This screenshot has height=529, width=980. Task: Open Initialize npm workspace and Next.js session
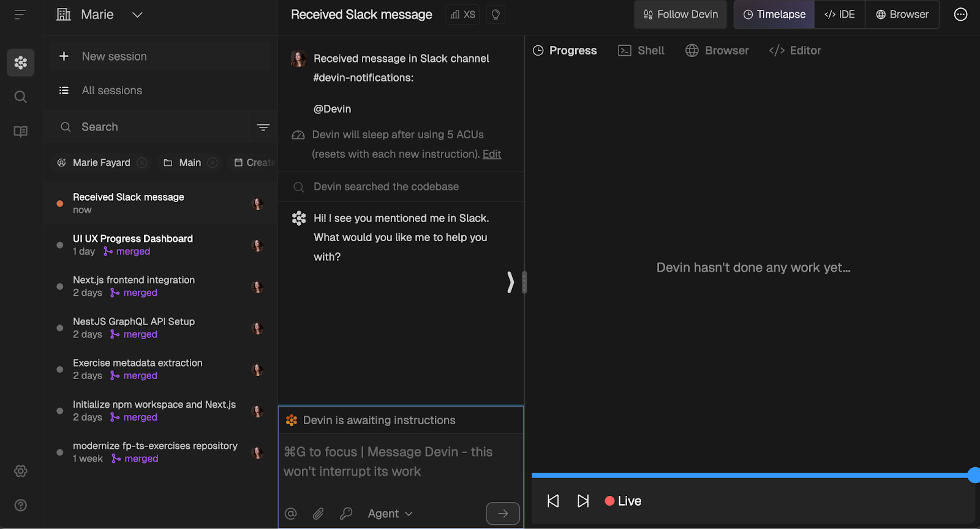160,411
